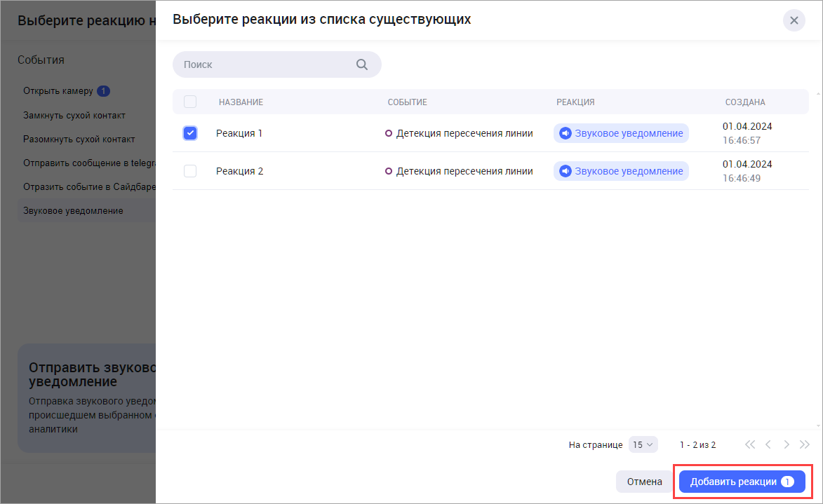
Task: Jump to the last page arrow
Action: coord(805,444)
